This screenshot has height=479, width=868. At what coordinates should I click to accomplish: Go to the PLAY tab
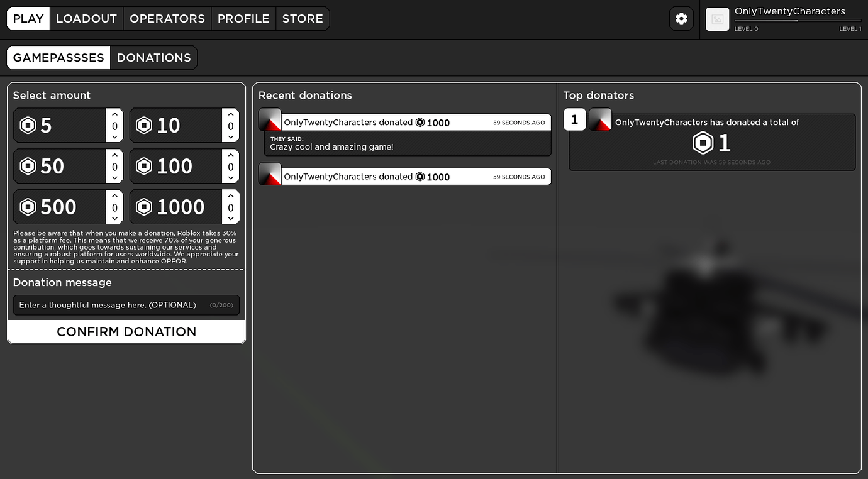(28, 19)
